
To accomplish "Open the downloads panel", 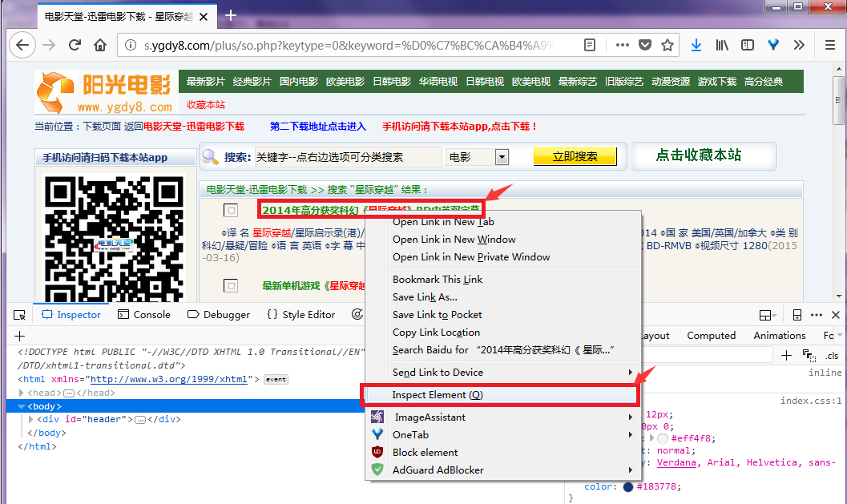I will [696, 45].
